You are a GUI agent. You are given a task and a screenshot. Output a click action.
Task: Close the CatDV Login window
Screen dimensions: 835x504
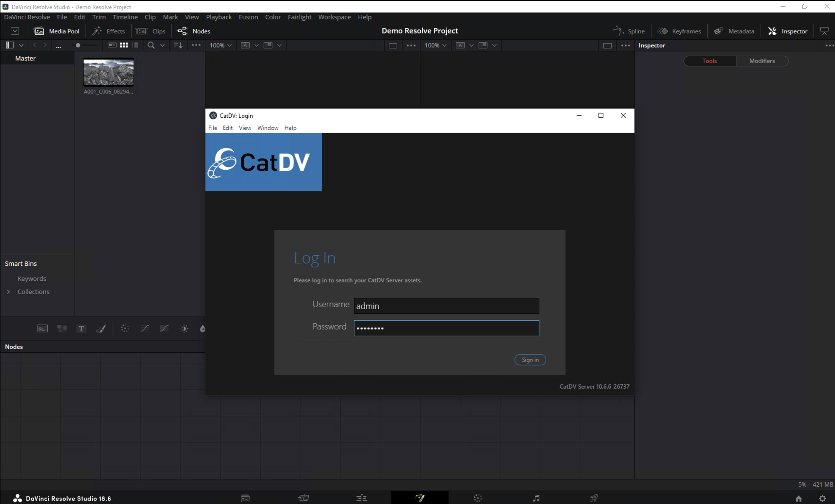point(623,116)
